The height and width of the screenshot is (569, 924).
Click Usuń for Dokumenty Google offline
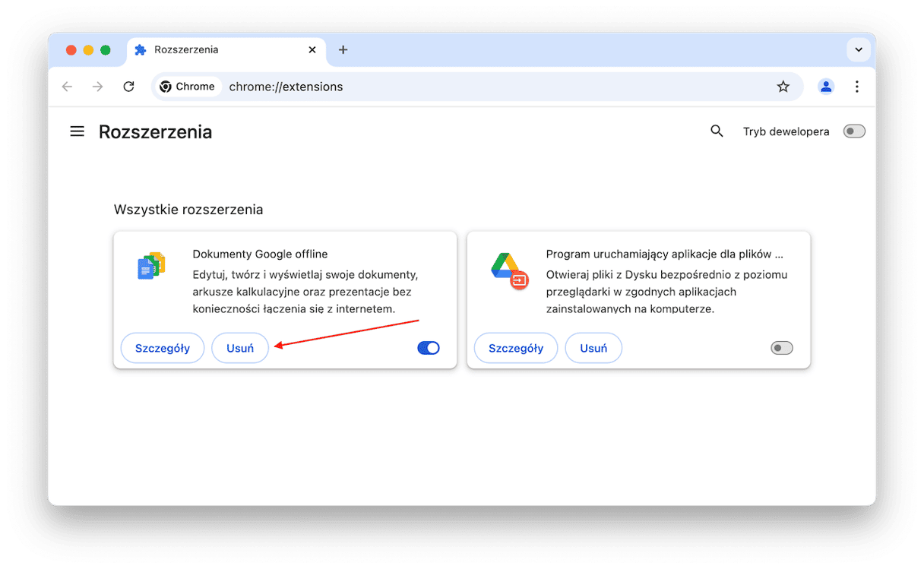pyautogui.click(x=240, y=348)
